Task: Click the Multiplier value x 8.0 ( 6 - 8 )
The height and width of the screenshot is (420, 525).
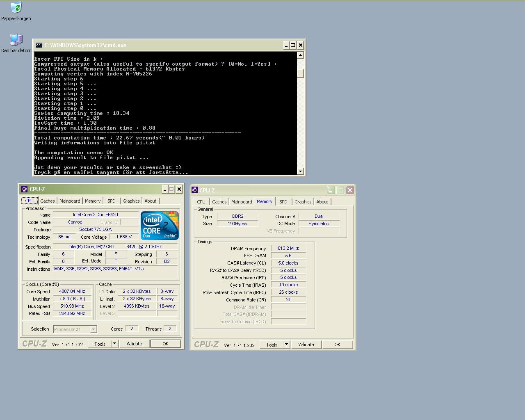Action: [x=72, y=299]
